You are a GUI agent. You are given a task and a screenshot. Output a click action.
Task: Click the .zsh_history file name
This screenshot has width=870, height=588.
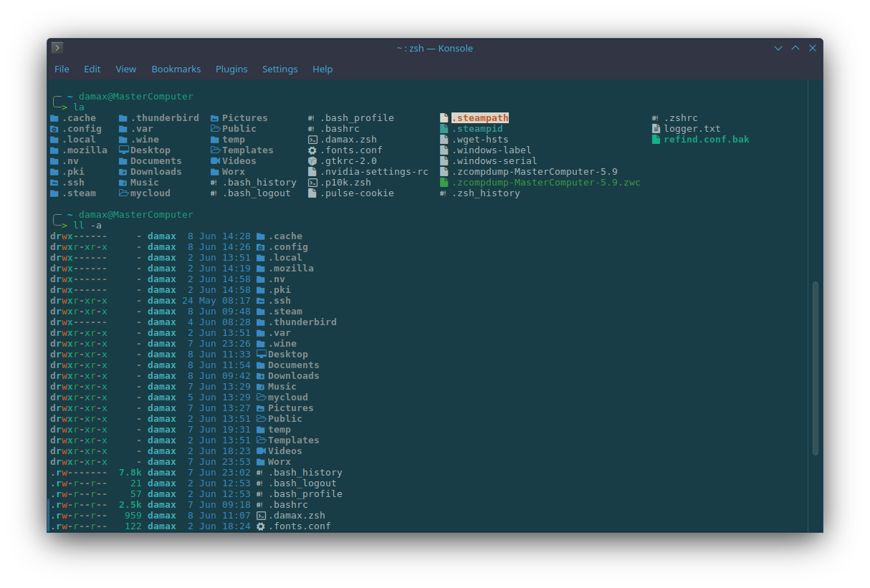(486, 193)
